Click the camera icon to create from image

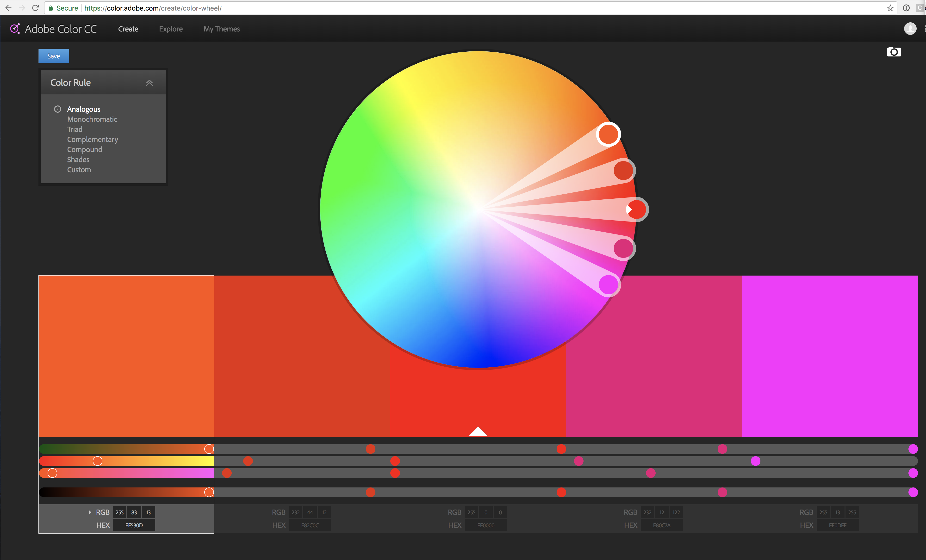coord(894,52)
